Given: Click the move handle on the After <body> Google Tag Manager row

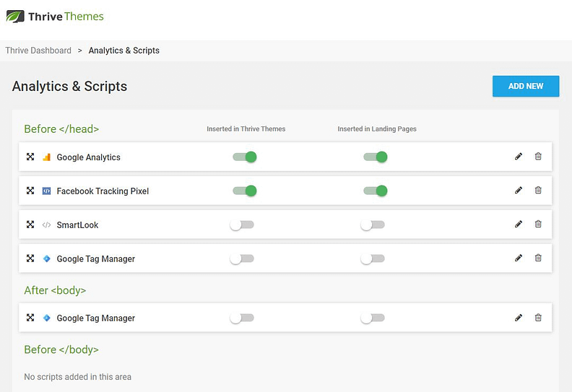Looking at the screenshot, I should (x=30, y=318).
